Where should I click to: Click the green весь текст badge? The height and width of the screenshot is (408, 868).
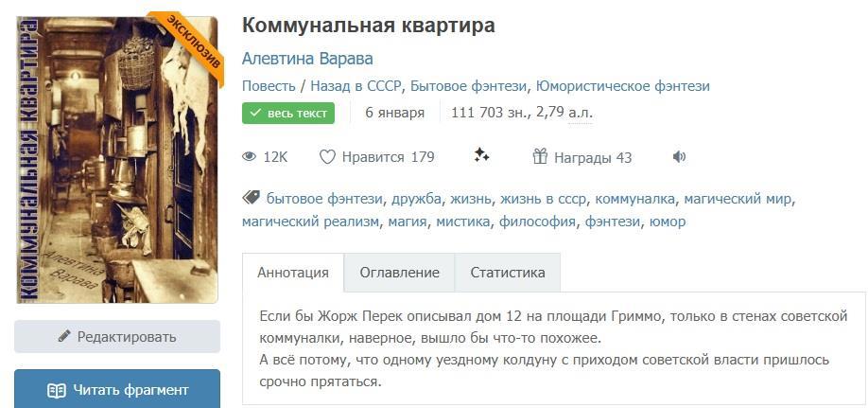pyautogui.click(x=288, y=114)
